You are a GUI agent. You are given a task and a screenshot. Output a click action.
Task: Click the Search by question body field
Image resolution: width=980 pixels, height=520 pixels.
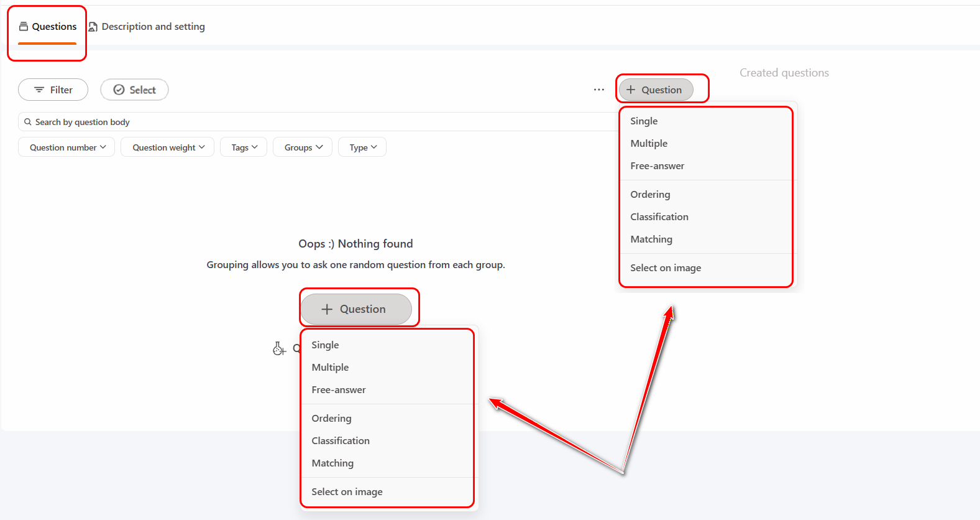(x=311, y=122)
